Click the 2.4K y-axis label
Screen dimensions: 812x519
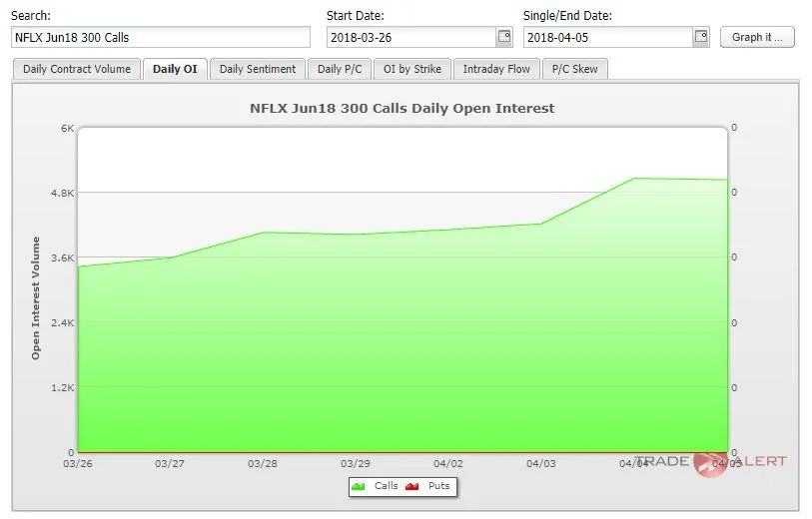(63, 323)
